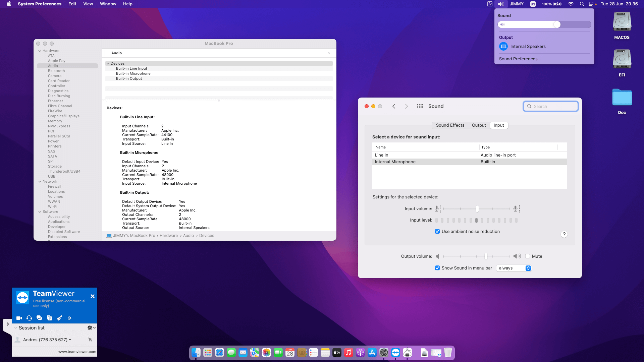The height and width of the screenshot is (362, 644).
Task: Open Spotlight search in the menu bar
Action: (582, 4)
